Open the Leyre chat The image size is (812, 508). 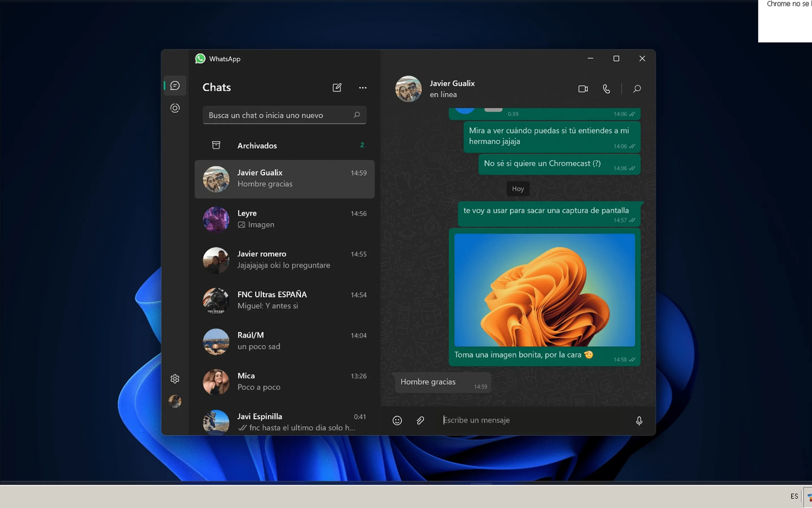point(284,219)
